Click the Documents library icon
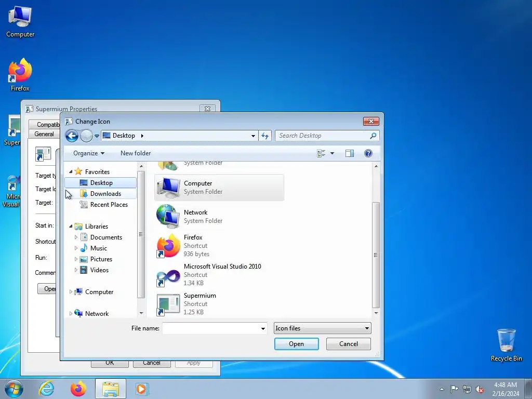Screen dimensions: 532x399 [84, 237]
